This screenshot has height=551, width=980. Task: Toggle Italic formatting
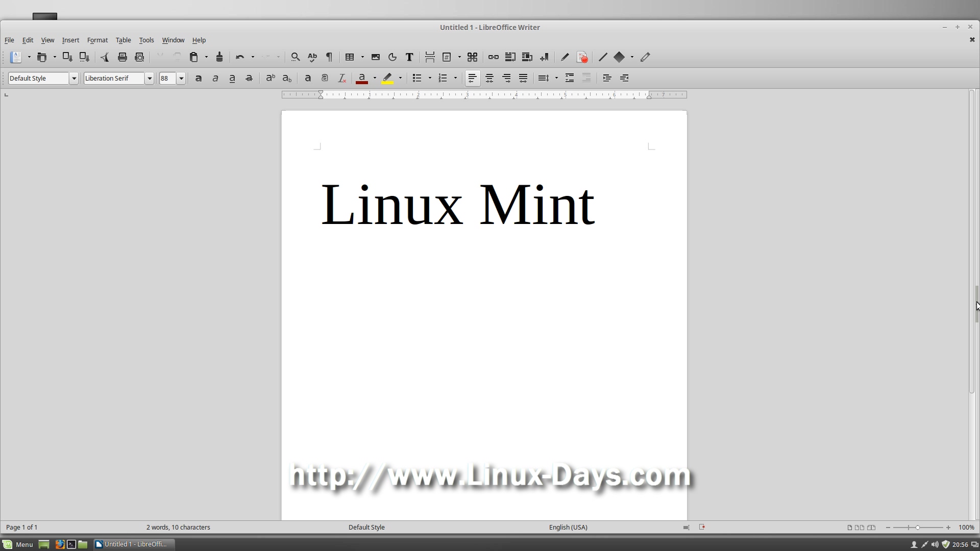pyautogui.click(x=215, y=78)
